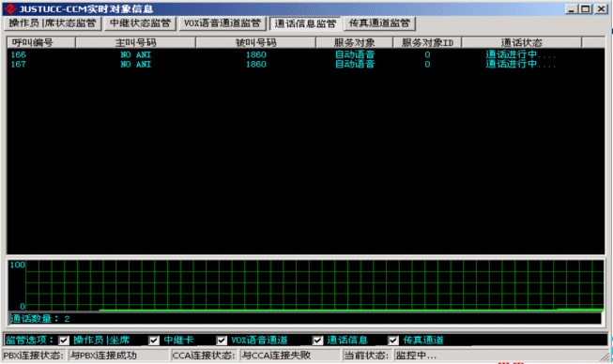
Task: Select call row number 166
Action: click(306, 54)
